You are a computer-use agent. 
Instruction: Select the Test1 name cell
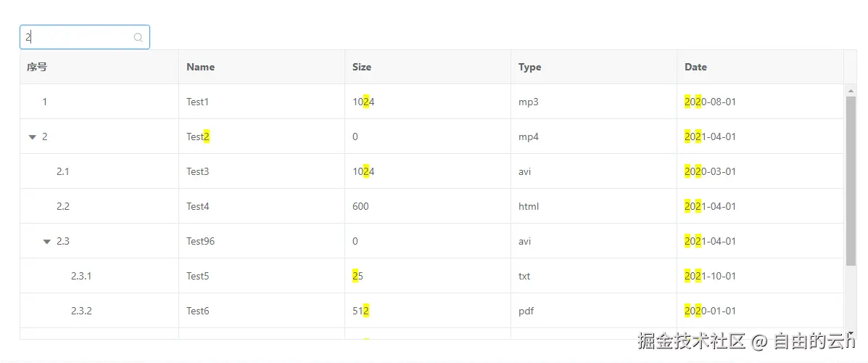click(197, 102)
